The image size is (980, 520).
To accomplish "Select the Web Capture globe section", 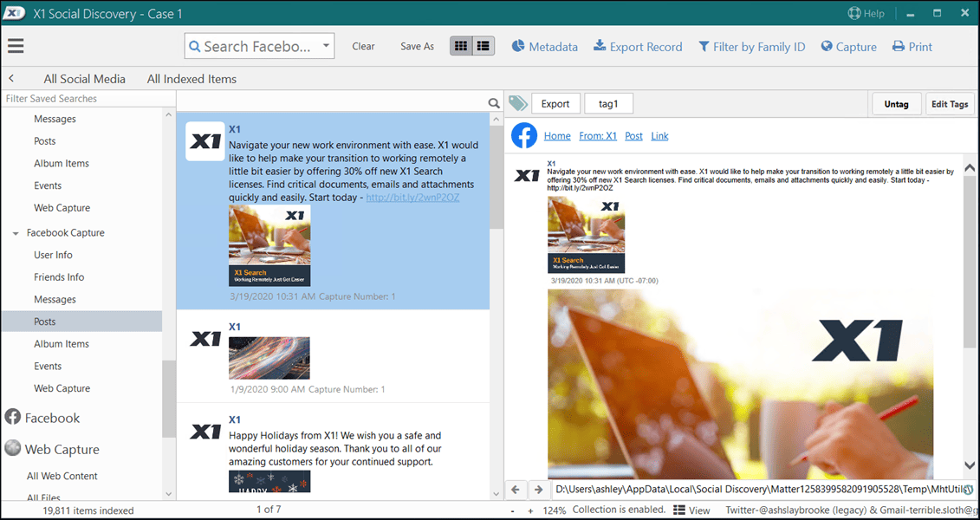I will click(x=52, y=450).
